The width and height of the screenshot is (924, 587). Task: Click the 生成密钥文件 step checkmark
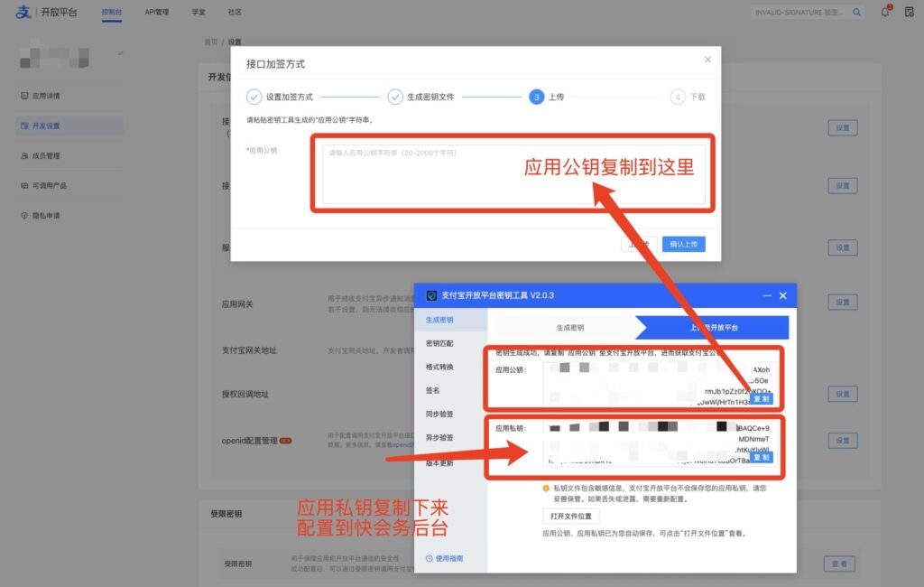coord(395,97)
